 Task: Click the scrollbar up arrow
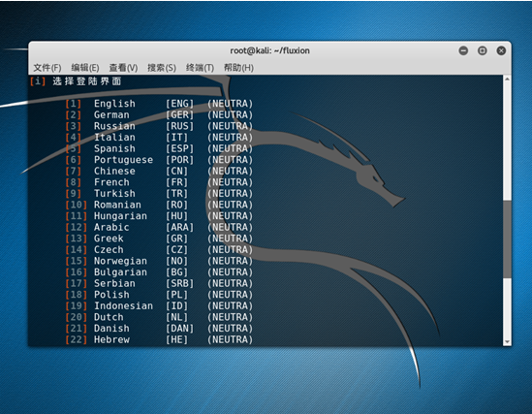tap(507, 80)
